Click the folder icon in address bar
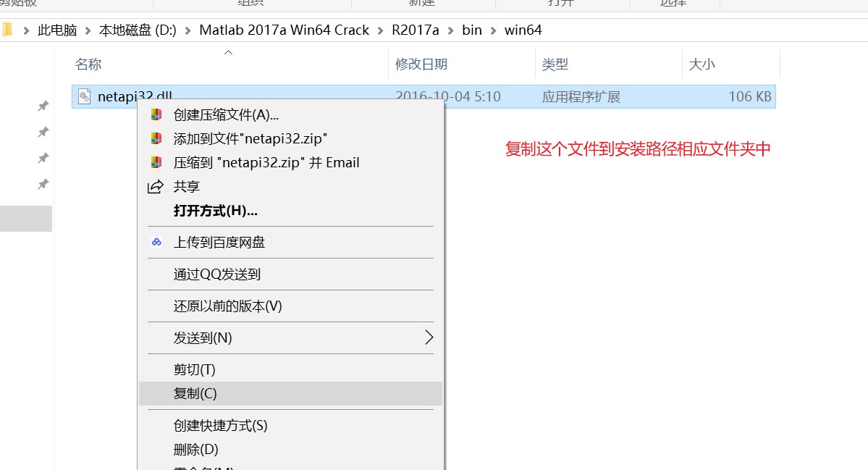 point(7,30)
